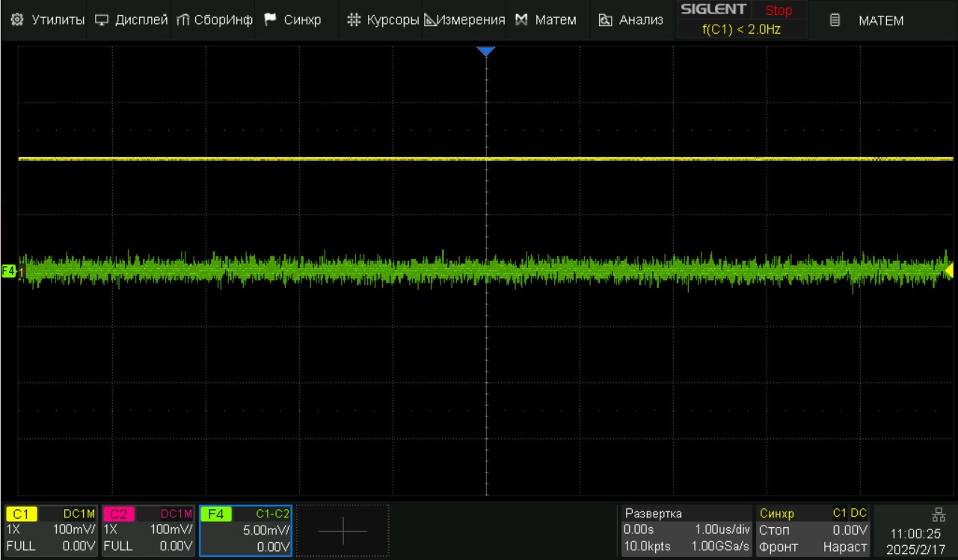Click the network status icon
The image size is (958, 560).
click(x=939, y=514)
